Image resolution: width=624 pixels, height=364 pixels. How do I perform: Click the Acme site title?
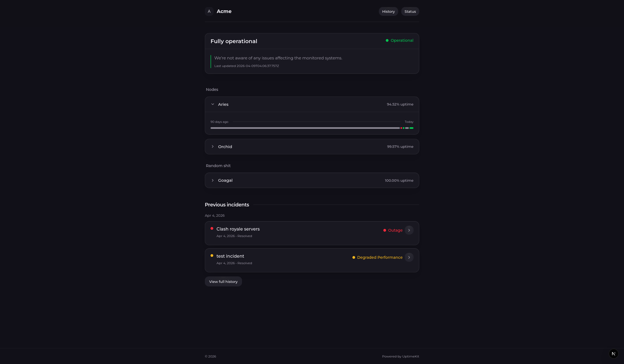[x=224, y=11]
